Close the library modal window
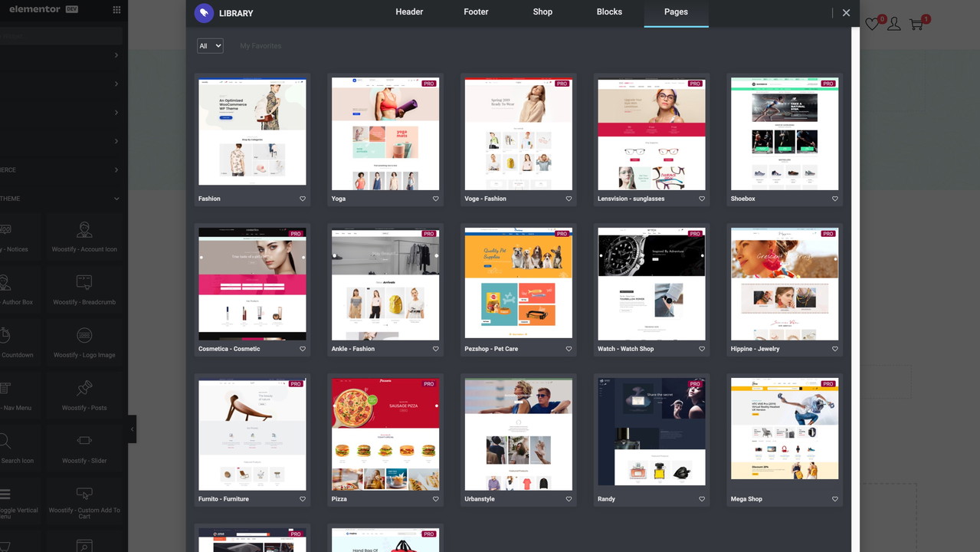The height and width of the screenshot is (552, 980). pyautogui.click(x=846, y=13)
